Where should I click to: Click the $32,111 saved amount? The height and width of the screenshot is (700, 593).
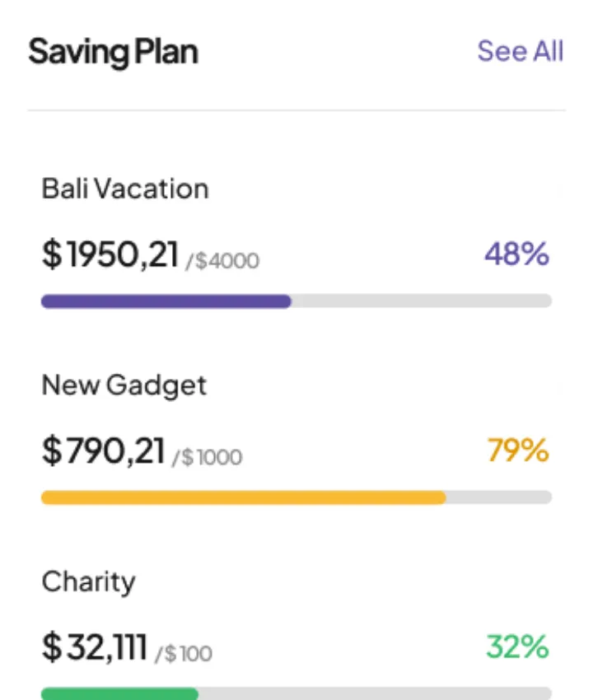(x=95, y=647)
